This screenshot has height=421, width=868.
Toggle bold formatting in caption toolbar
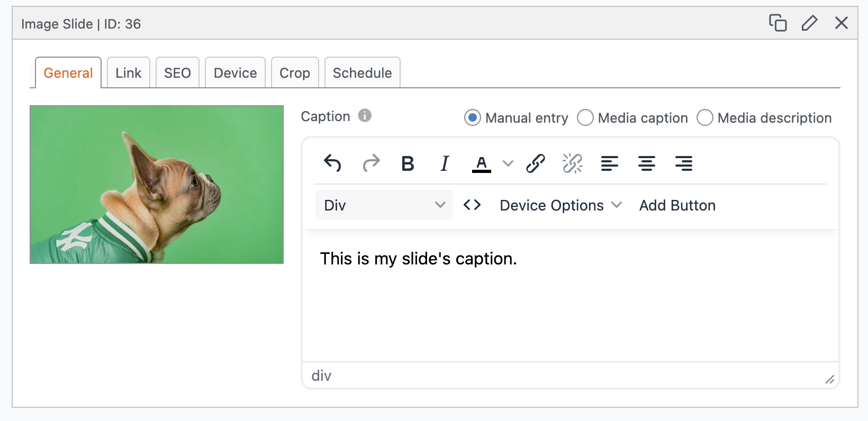408,163
